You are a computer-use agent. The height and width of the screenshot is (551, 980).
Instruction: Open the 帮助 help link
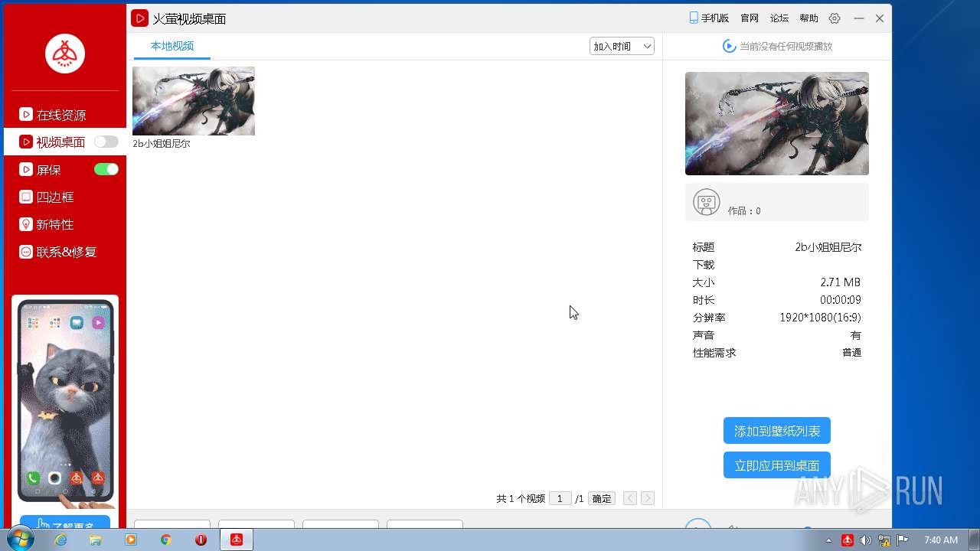808,18
